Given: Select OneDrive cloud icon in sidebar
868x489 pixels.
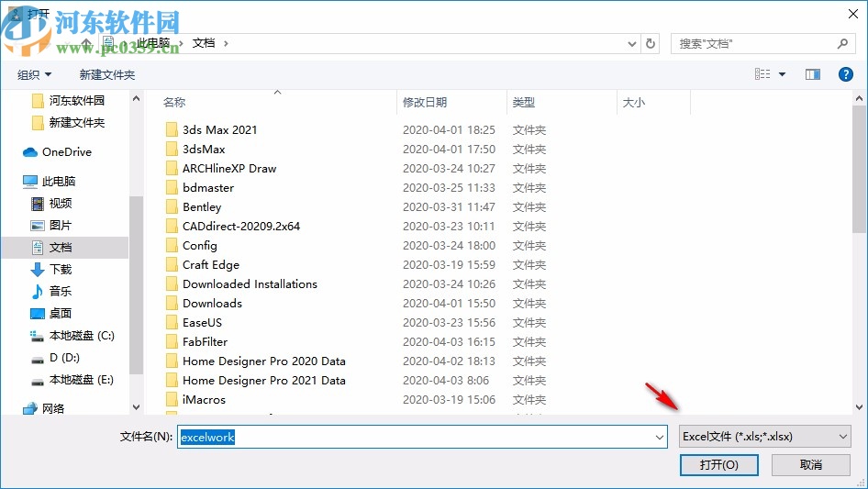Looking at the screenshot, I should 30,151.
